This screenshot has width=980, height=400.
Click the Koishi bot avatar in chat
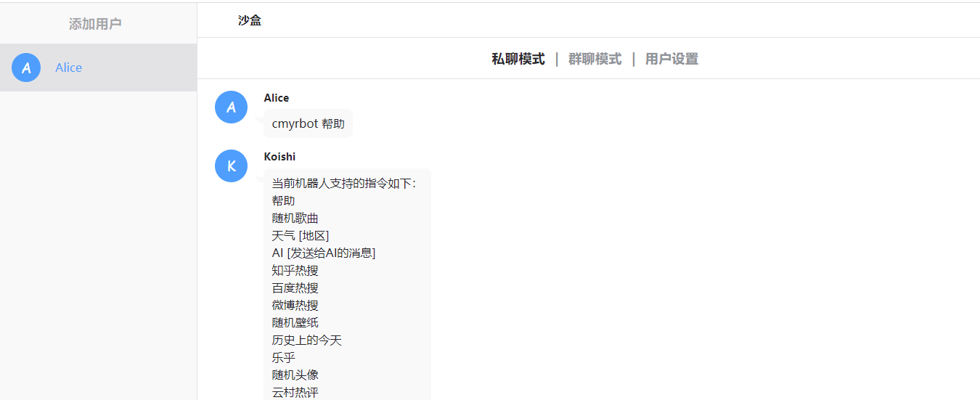tap(232, 166)
